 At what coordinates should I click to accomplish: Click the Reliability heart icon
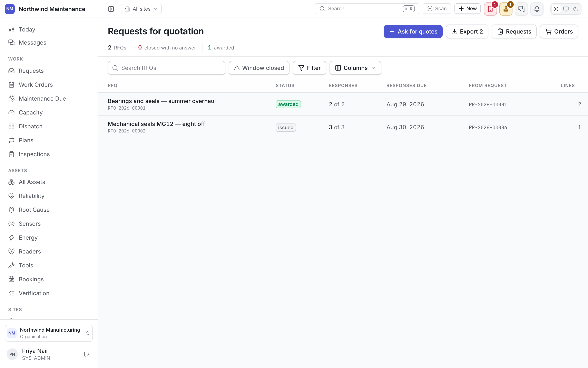pyautogui.click(x=11, y=196)
